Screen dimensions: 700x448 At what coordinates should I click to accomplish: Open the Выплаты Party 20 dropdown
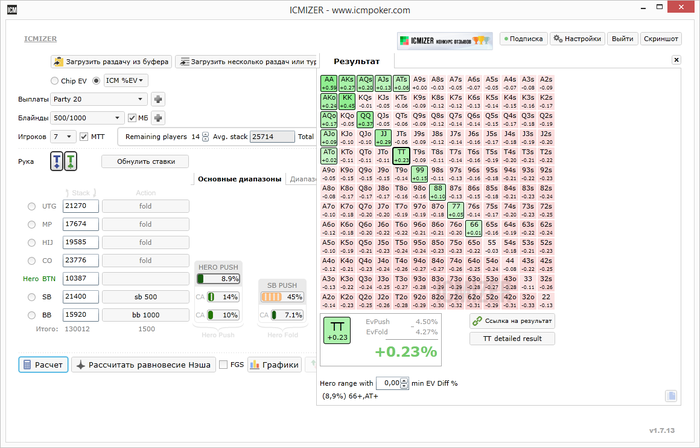coord(99,99)
